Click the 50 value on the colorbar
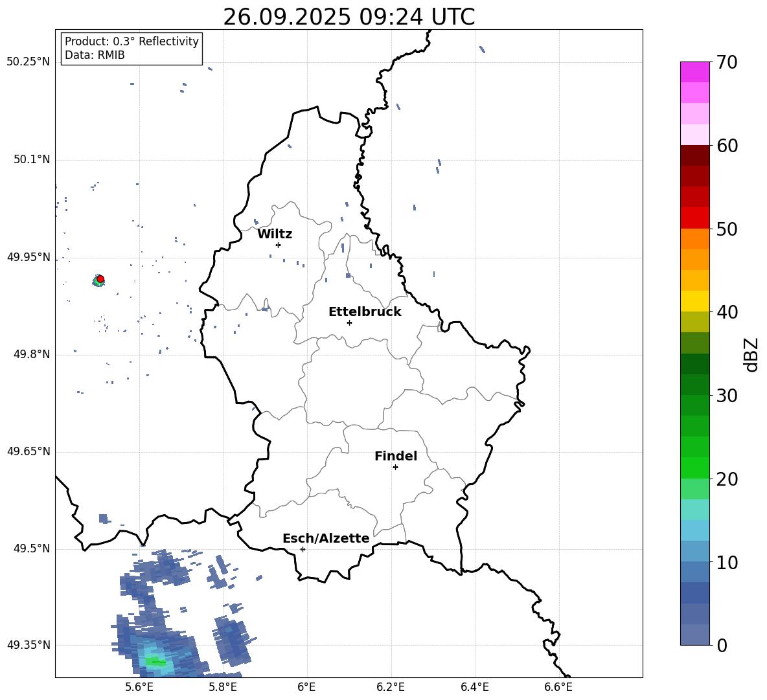The height and width of the screenshot is (700, 767). 726,229
